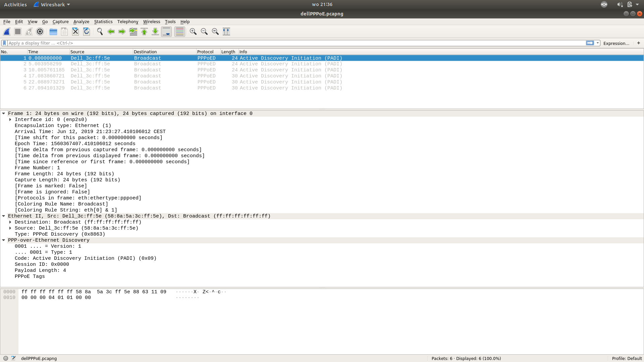Image resolution: width=644 pixels, height=362 pixels.
Task: Toggle auto-scroll during live capture
Action: [x=166, y=32]
